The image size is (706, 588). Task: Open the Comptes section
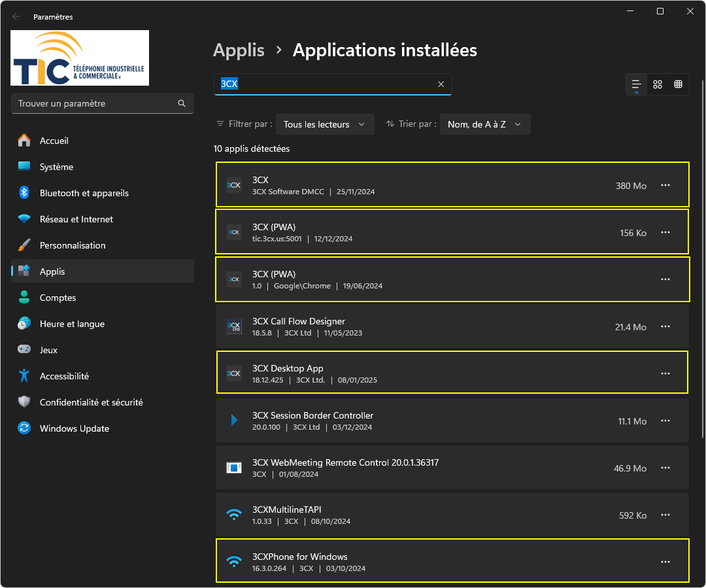point(102,298)
